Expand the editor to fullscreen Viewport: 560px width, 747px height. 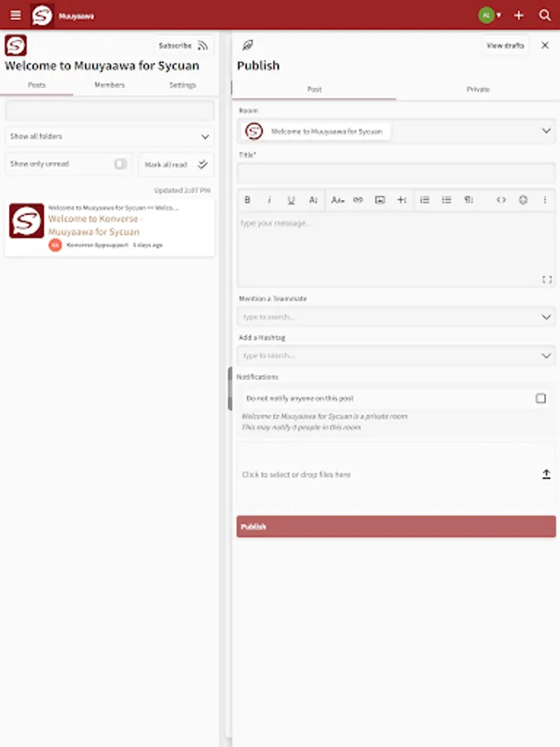[548, 280]
